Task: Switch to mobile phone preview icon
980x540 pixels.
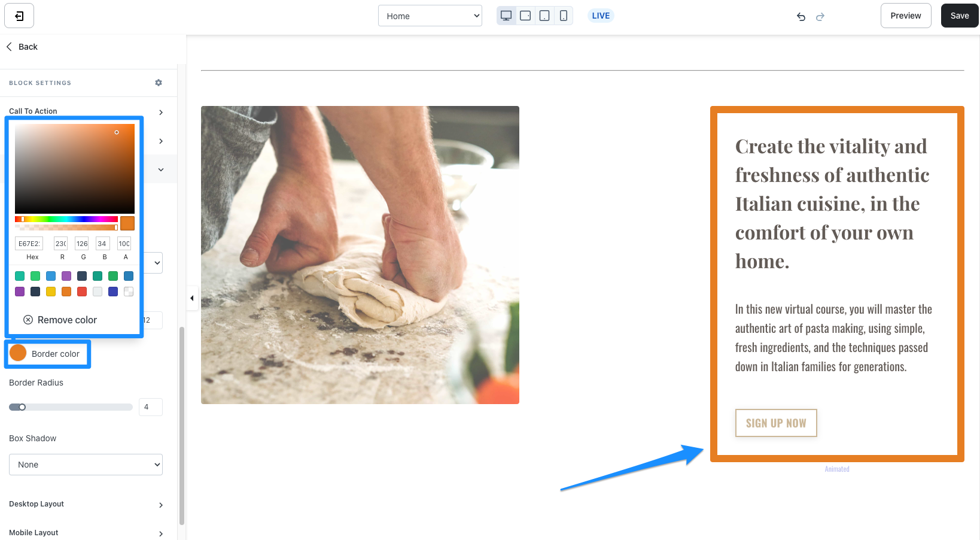Action: (564, 16)
